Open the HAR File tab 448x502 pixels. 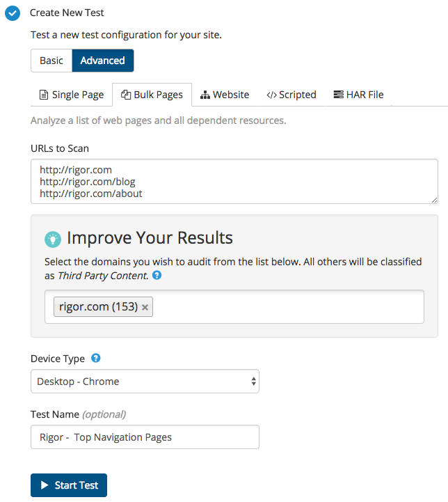[358, 95]
